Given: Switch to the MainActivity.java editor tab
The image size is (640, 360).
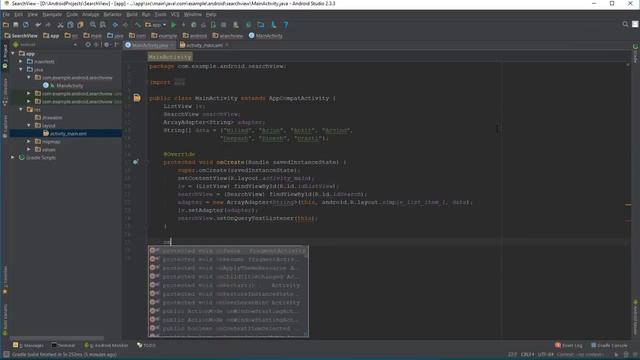Looking at the screenshot, I should tap(149, 45).
